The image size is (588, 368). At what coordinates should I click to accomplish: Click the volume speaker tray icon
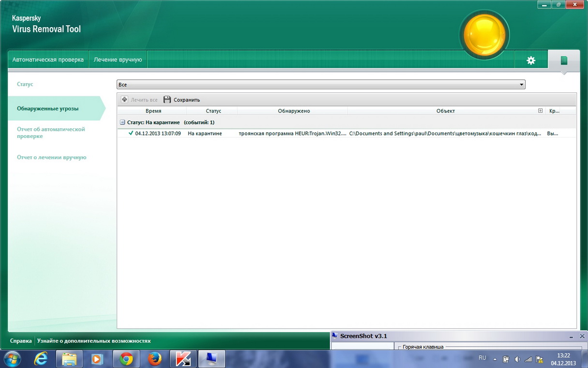(x=517, y=359)
